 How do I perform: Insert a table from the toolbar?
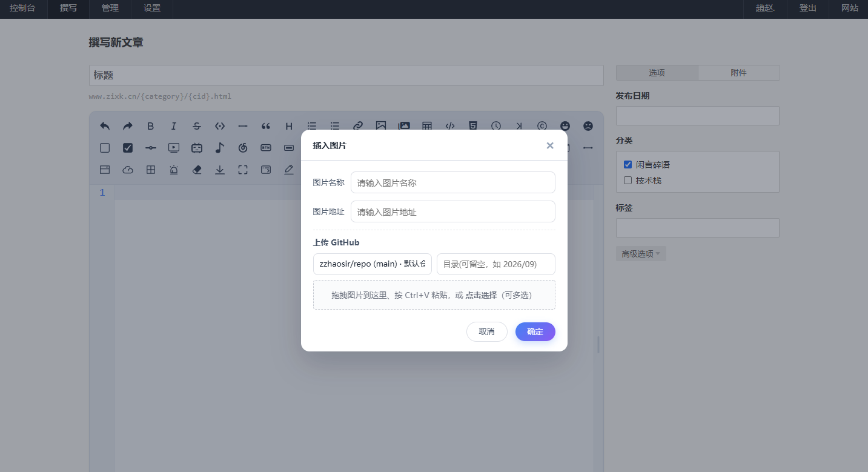427,126
